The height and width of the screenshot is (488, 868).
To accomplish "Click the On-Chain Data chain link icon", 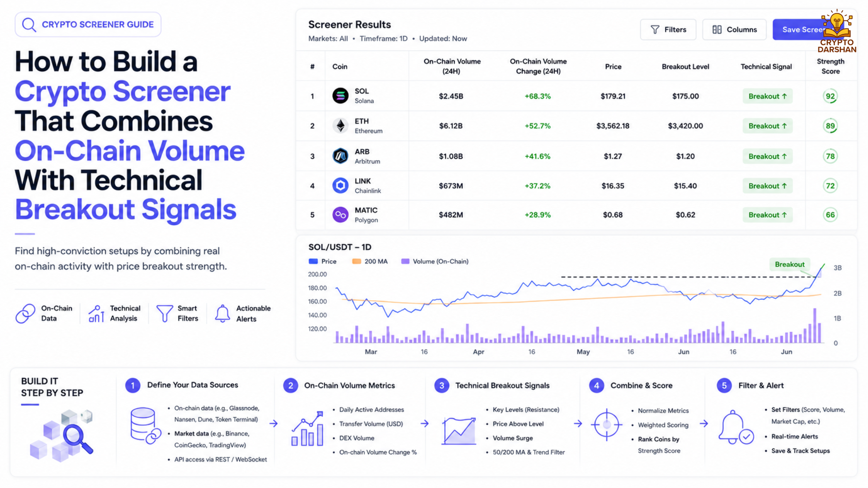I will tap(25, 313).
